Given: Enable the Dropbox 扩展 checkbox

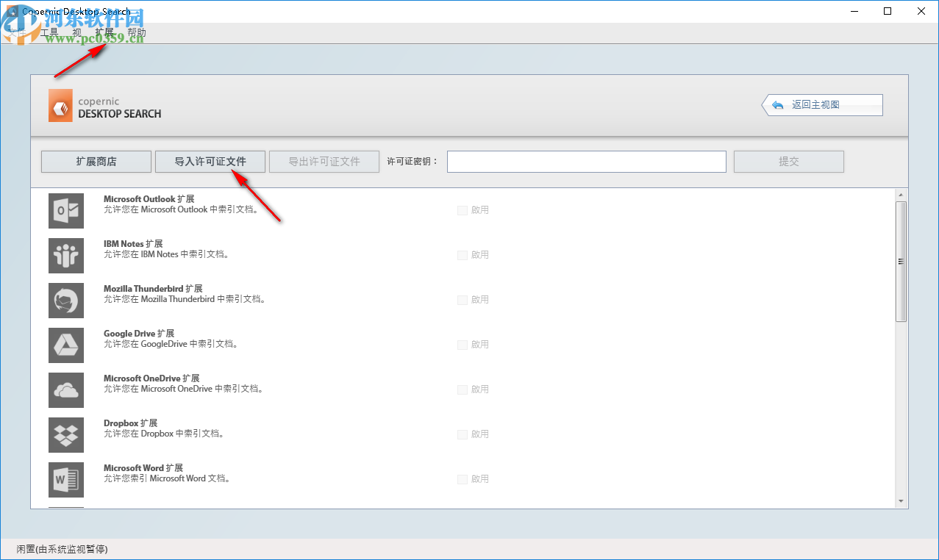Looking at the screenshot, I should click(x=462, y=434).
